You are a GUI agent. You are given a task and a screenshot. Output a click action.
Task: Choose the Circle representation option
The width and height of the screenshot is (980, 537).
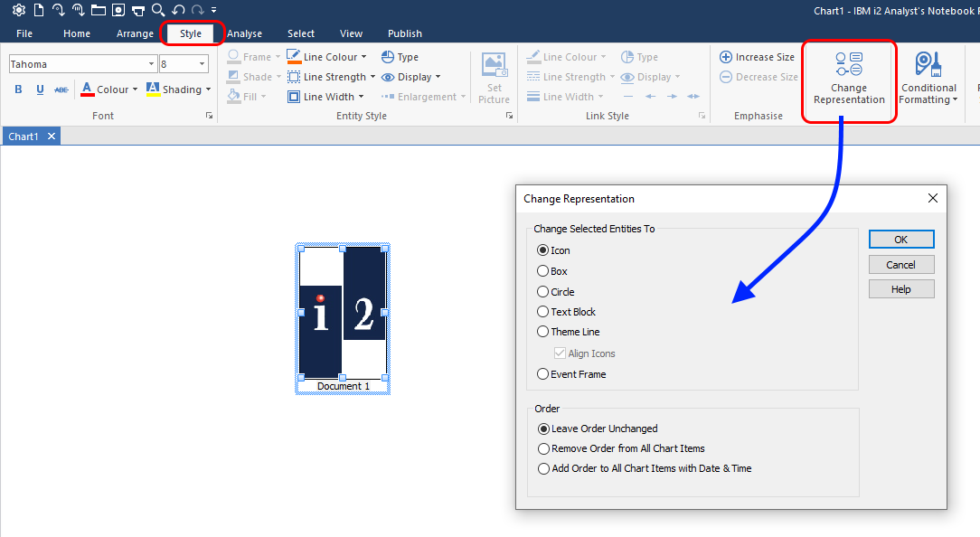[x=543, y=292]
